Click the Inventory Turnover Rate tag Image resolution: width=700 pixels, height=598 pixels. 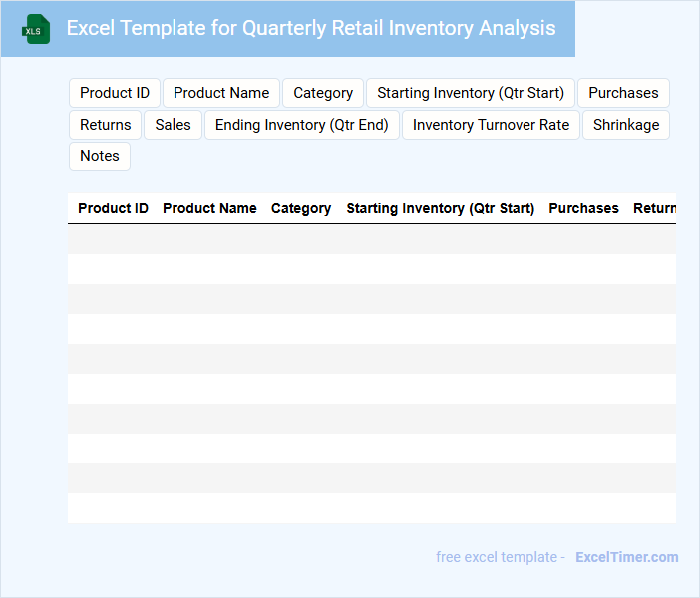click(491, 125)
